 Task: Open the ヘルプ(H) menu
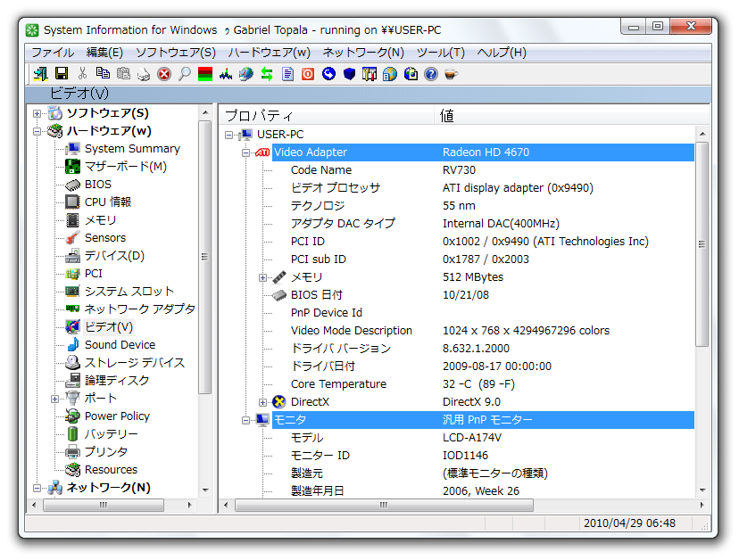tap(502, 53)
